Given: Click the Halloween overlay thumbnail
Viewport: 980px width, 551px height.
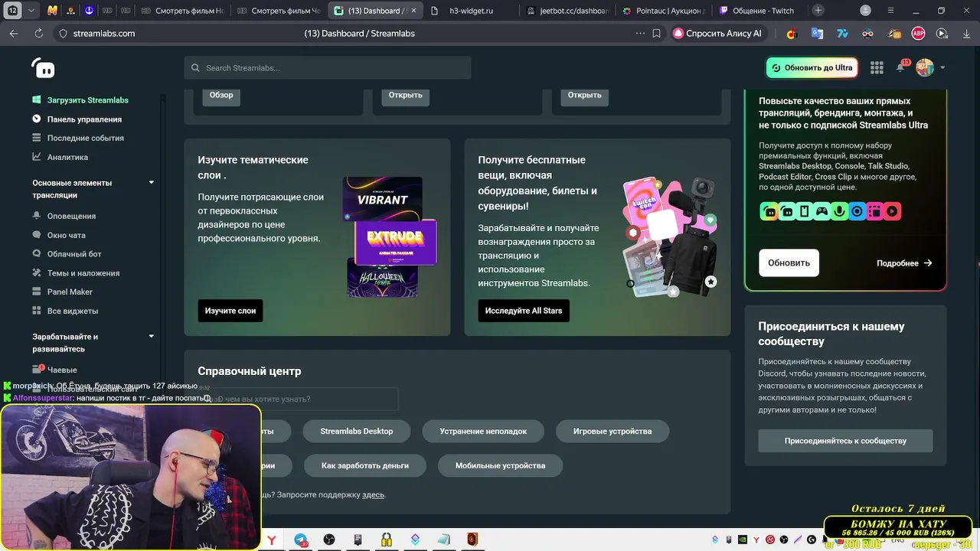Looking at the screenshot, I should [383, 279].
